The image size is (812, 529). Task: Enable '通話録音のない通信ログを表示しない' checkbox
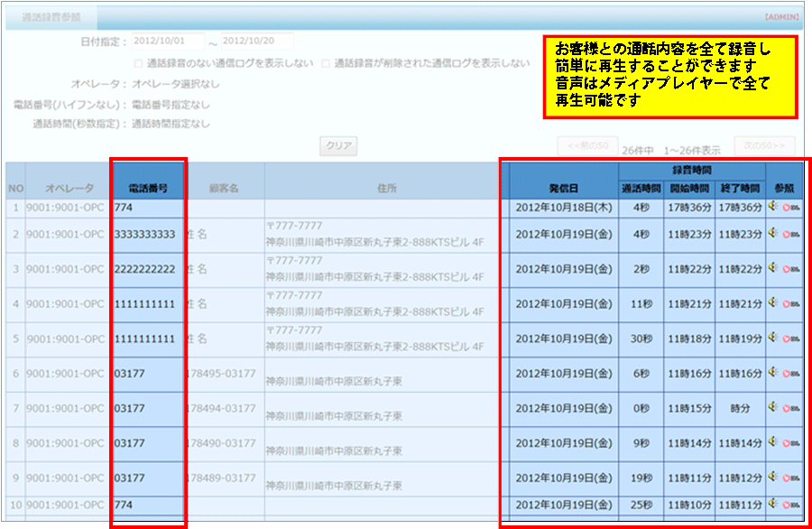[138, 64]
